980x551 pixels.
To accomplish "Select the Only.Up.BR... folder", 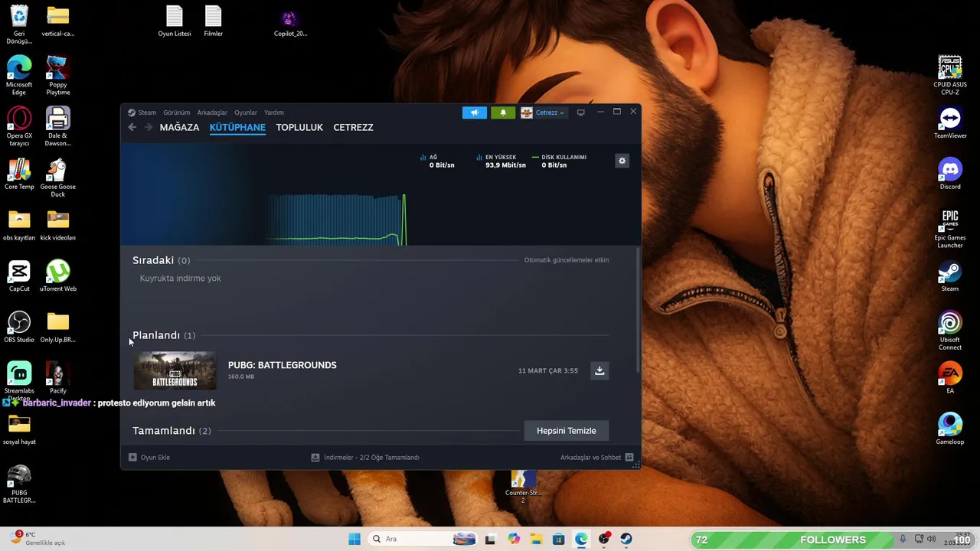I will [58, 327].
